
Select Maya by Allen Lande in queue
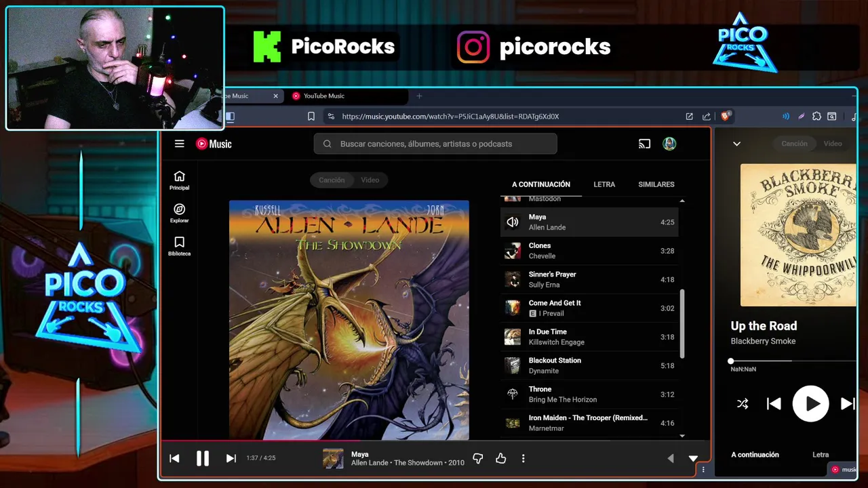tap(589, 222)
